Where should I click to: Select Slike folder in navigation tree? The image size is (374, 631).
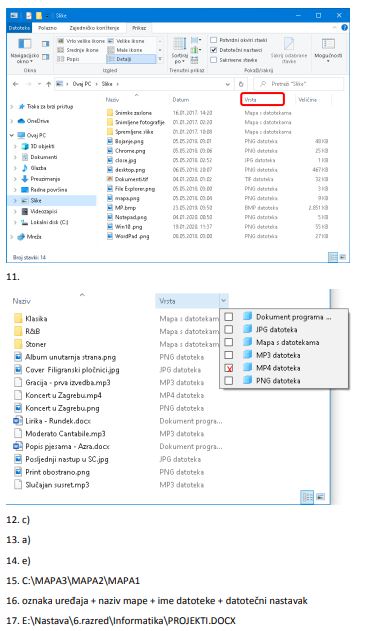(36, 200)
